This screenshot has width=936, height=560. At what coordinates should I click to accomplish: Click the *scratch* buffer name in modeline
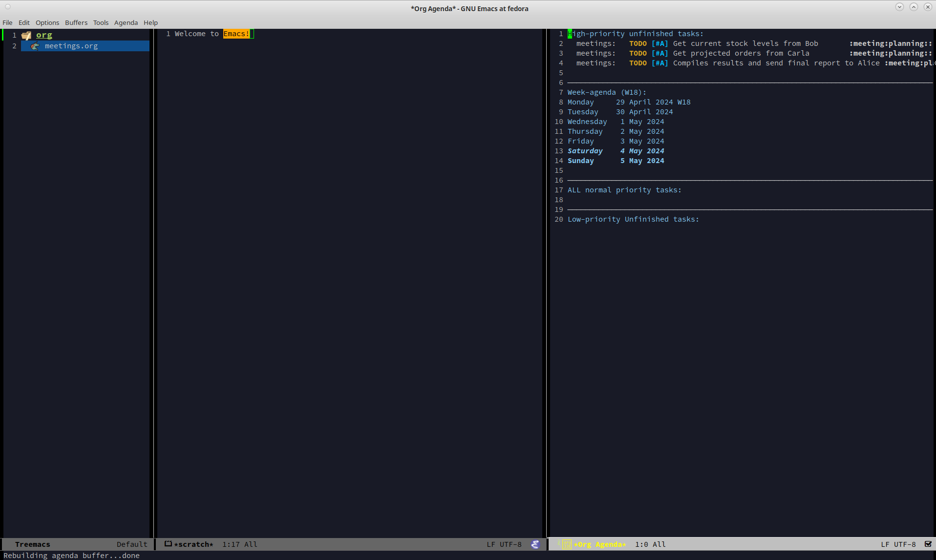coord(194,544)
